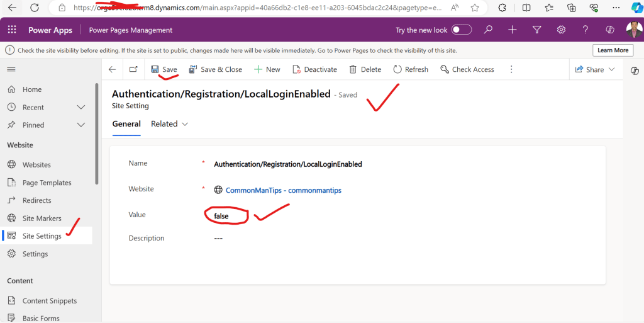Screen dimensions: 644x323
Task: Click the plus icon in header bar
Action: click(x=513, y=30)
